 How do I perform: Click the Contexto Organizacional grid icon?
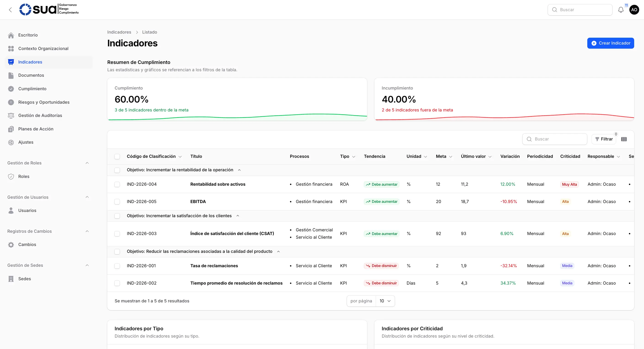coord(11,49)
